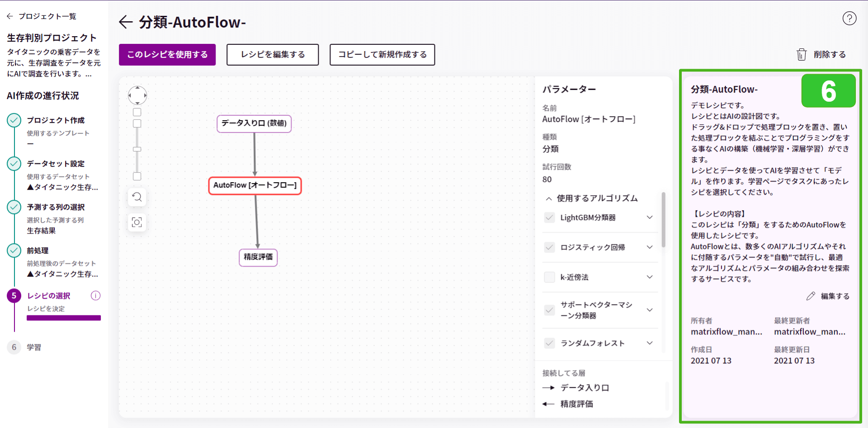Click the trash can delete icon

(802, 54)
